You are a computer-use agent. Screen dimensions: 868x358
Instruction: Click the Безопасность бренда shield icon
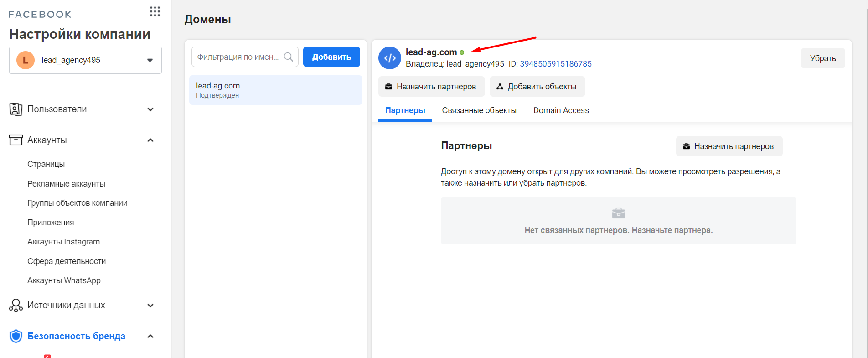pos(16,336)
